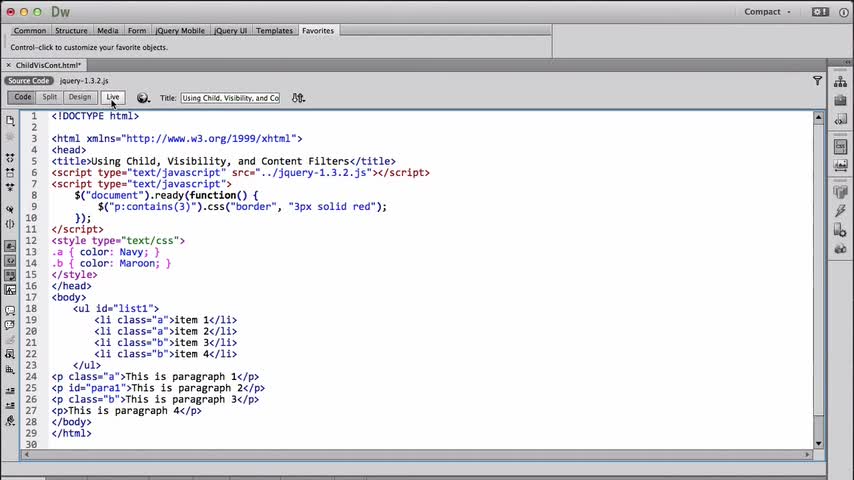This screenshot has height=480, width=854.
Task: Open the Media insert tab
Action: pyautogui.click(x=108, y=31)
